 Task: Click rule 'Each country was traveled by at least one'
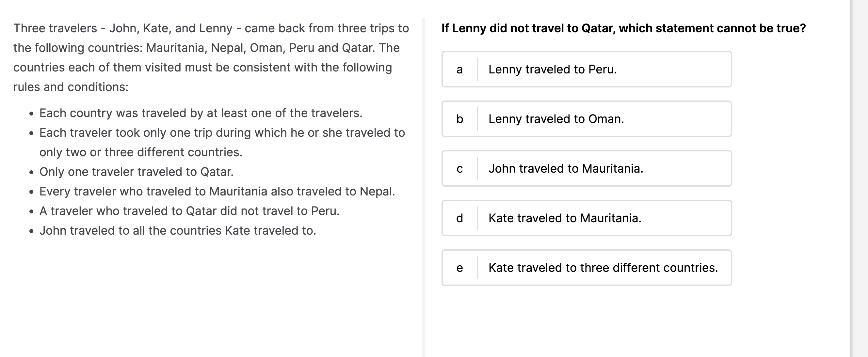201,113
